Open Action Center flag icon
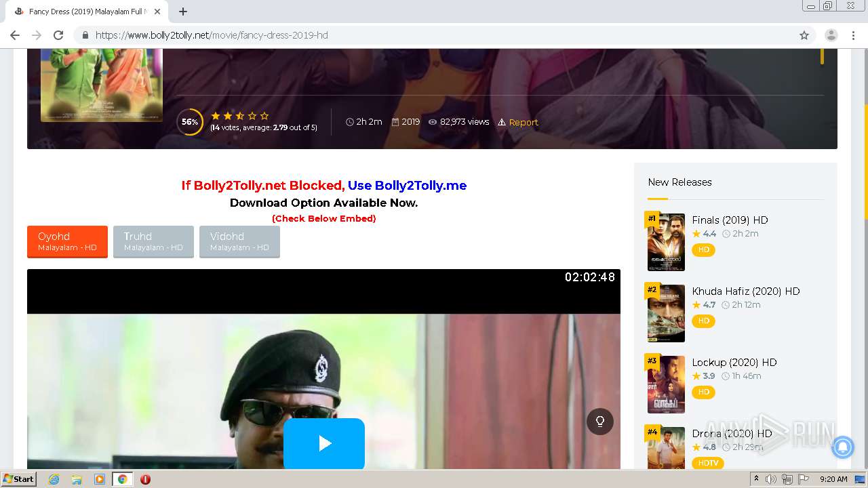 tap(804, 479)
